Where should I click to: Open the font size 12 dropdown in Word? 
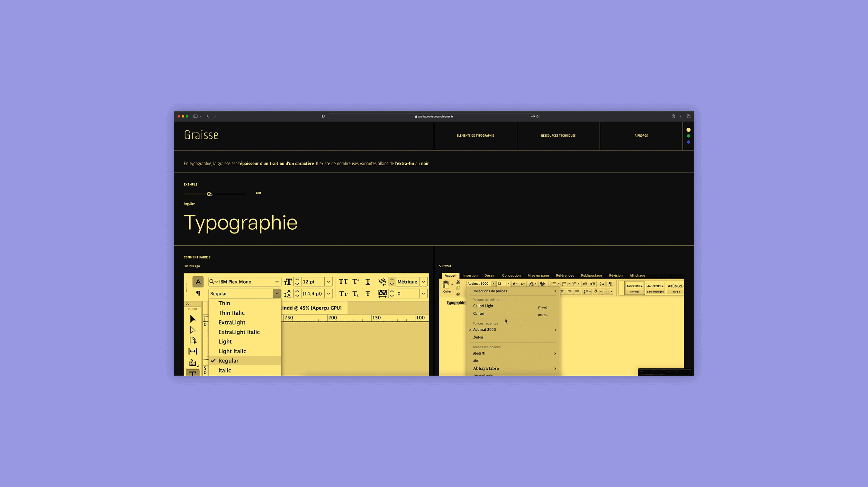(x=508, y=284)
